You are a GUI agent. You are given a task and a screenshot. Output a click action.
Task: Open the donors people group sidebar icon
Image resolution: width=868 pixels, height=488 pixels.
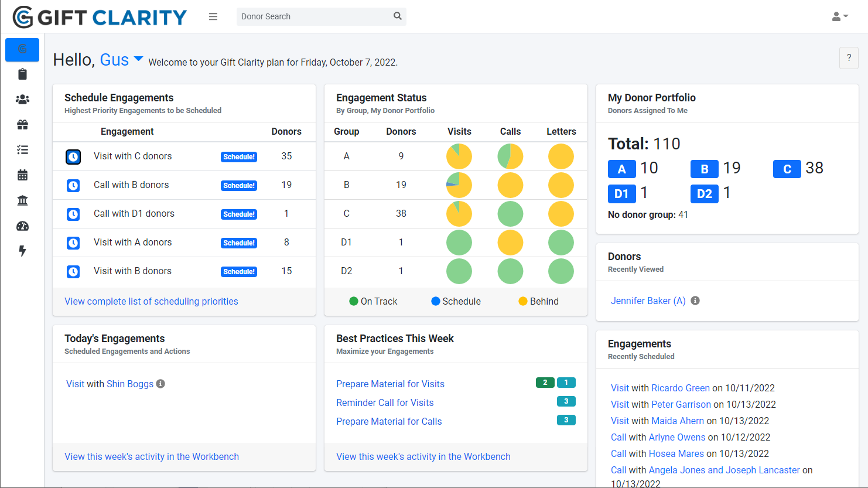(x=22, y=100)
